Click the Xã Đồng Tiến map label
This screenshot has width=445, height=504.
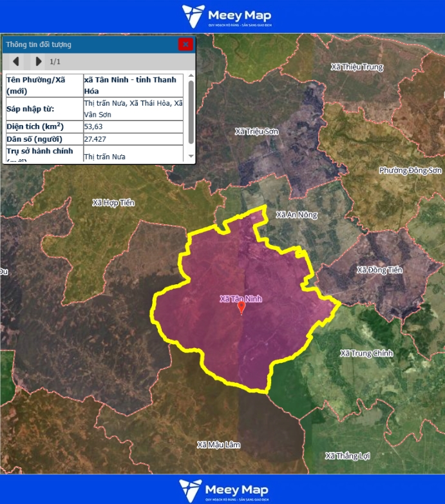(x=379, y=270)
